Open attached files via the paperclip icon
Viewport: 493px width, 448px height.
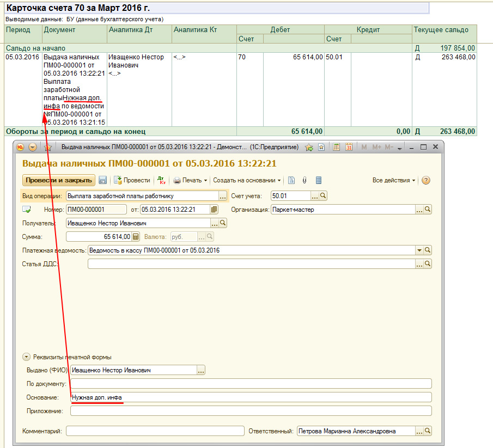click(305, 180)
